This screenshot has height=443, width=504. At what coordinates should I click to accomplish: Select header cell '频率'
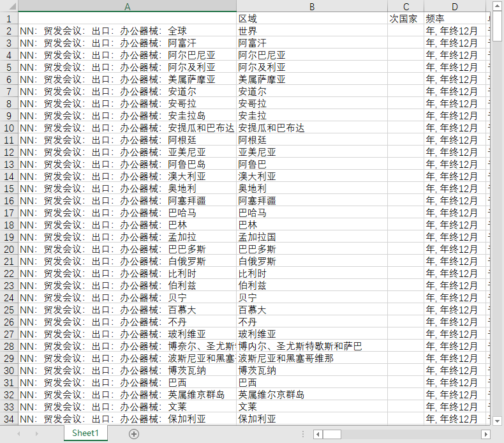454,19
